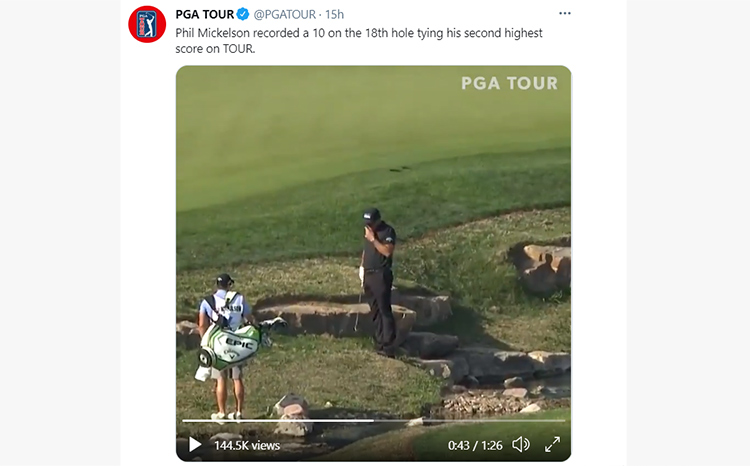Screen dimensions: 750x466
Task: Click the 144.5K views counter
Action: click(x=247, y=445)
